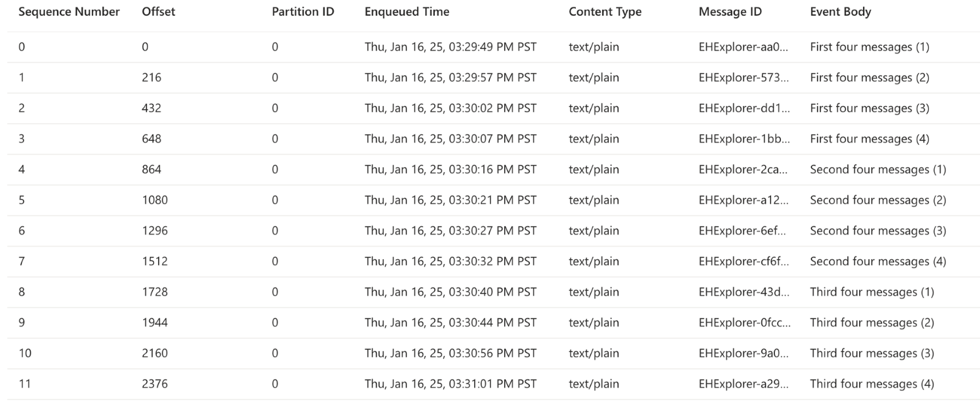
Task: Select the row with offset 1512
Action: pyautogui.click(x=154, y=262)
